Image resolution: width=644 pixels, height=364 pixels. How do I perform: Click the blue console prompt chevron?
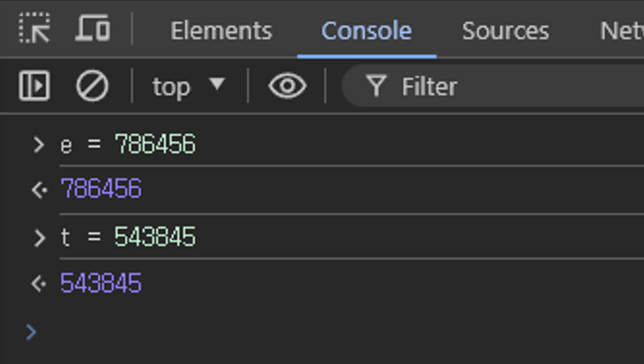click(x=31, y=332)
